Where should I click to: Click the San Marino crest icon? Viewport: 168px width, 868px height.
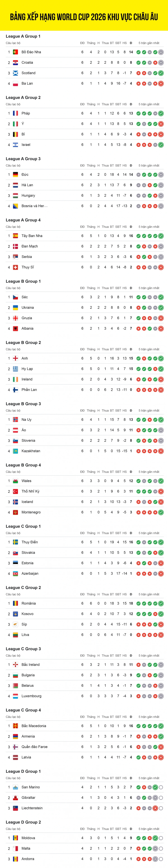[x=15, y=787]
